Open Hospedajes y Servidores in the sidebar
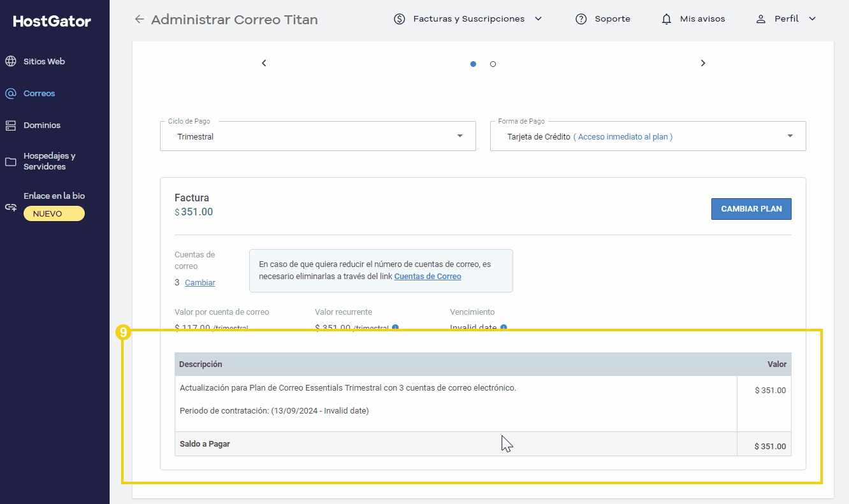The height and width of the screenshot is (504, 849). coord(50,161)
